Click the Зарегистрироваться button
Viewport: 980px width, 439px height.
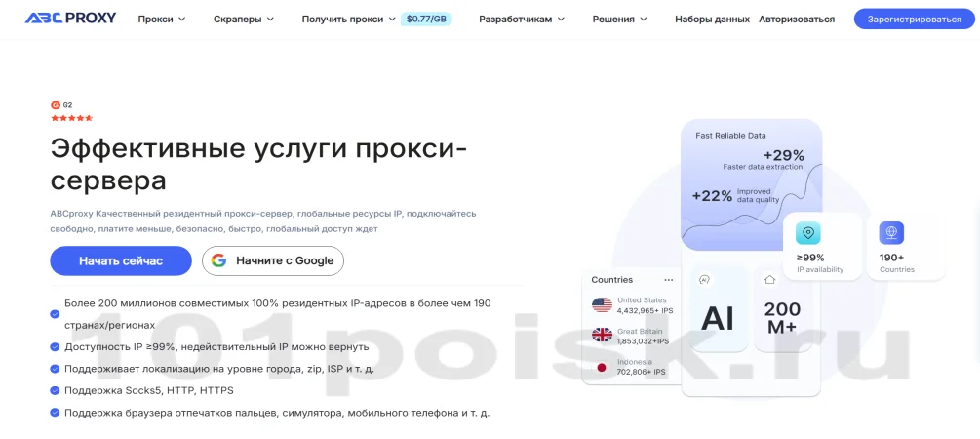click(914, 20)
